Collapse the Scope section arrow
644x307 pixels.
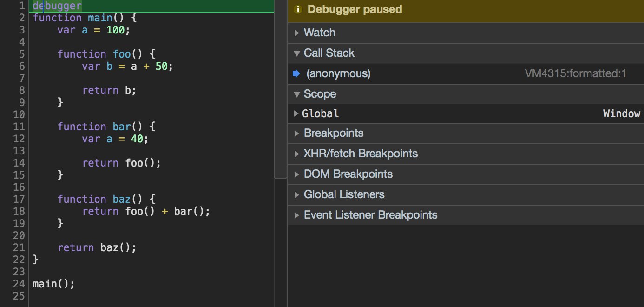pyautogui.click(x=297, y=94)
